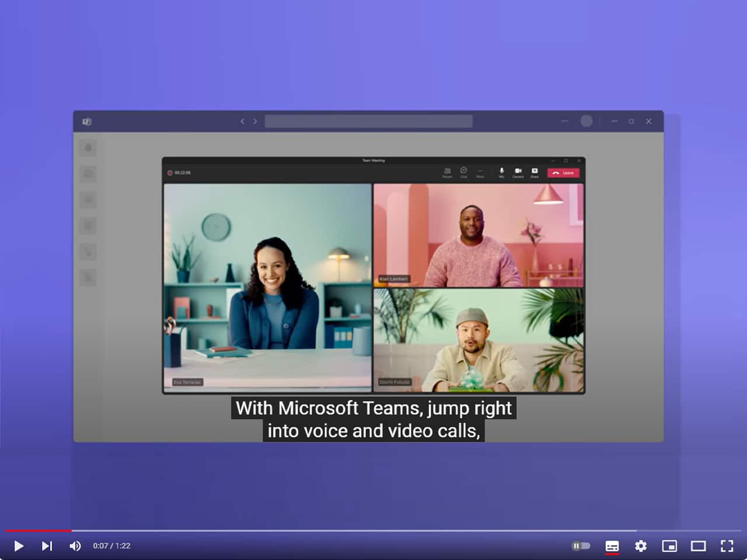Image resolution: width=747 pixels, height=560 pixels.
Task: Enter full screen mode
Action: coord(727,546)
